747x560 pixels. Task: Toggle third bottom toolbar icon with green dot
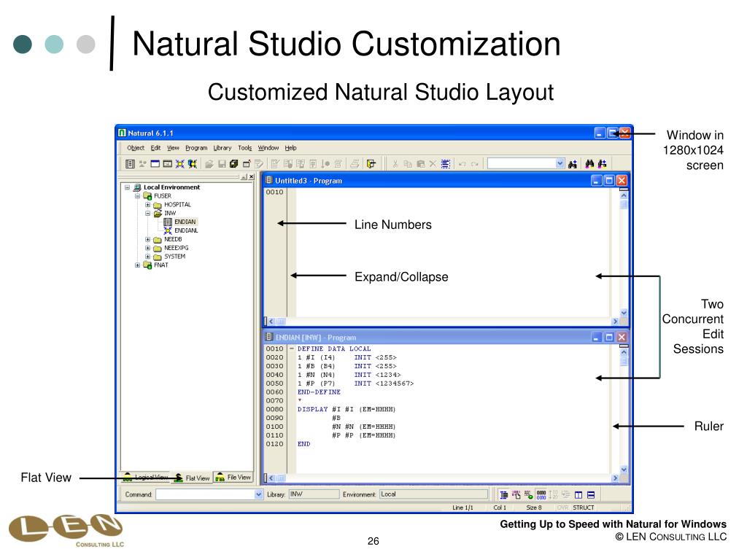click(x=528, y=495)
